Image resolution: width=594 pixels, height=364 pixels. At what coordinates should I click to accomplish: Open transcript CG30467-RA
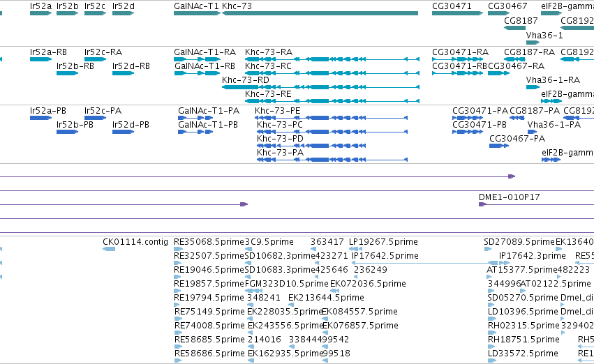pyautogui.click(x=516, y=66)
